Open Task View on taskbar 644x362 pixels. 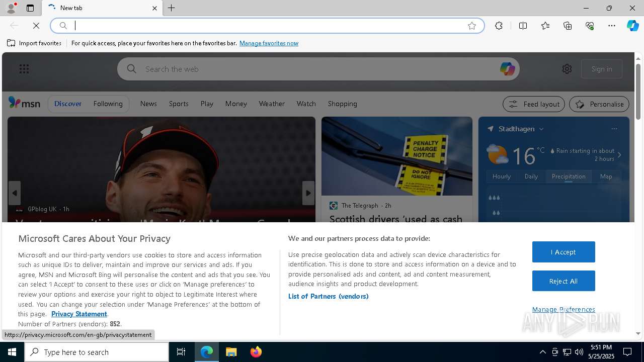pyautogui.click(x=181, y=352)
